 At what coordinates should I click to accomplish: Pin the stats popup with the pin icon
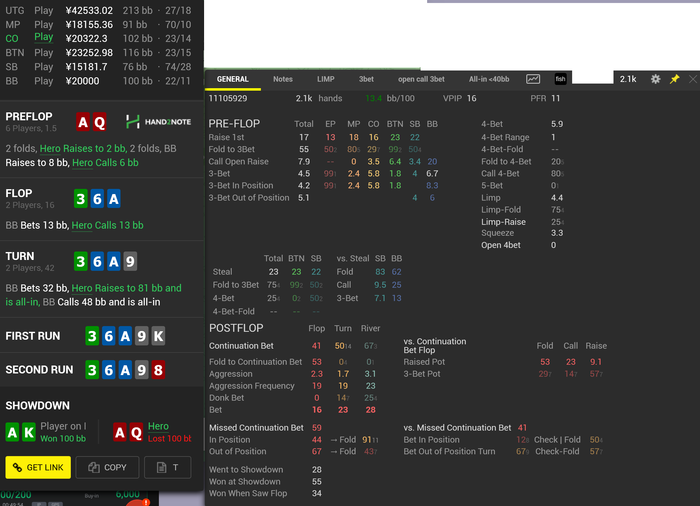tap(674, 79)
